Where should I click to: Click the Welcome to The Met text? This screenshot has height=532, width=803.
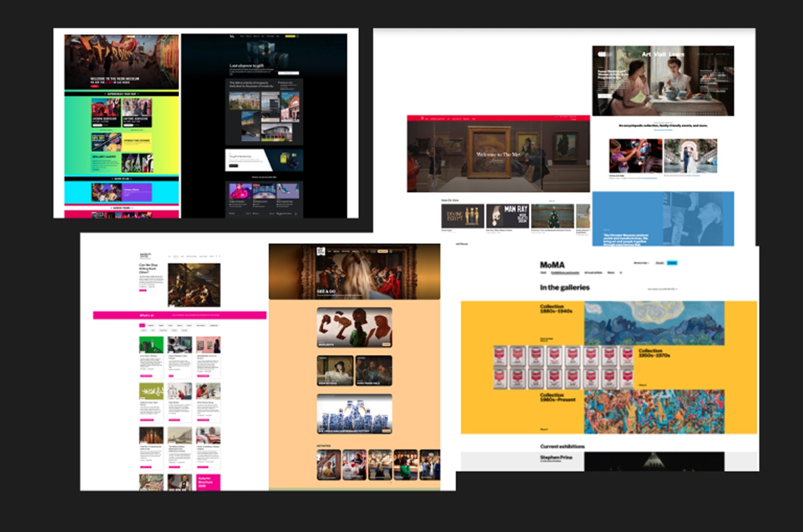498,154
